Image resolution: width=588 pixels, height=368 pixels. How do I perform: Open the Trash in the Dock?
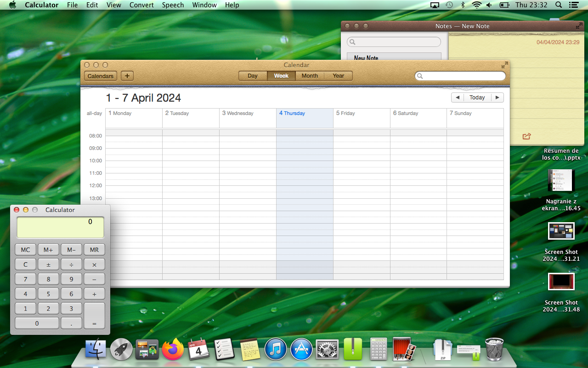(x=494, y=350)
